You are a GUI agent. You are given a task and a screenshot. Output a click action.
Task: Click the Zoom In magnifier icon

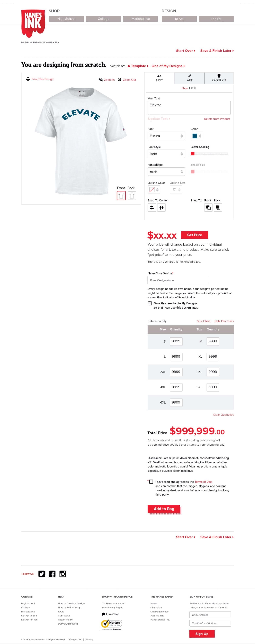click(101, 79)
